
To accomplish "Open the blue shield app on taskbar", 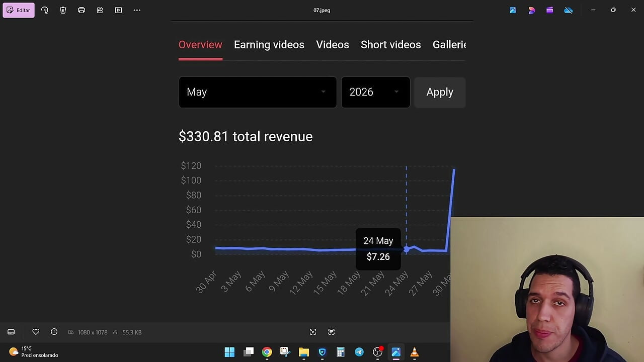I will pos(322,352).
